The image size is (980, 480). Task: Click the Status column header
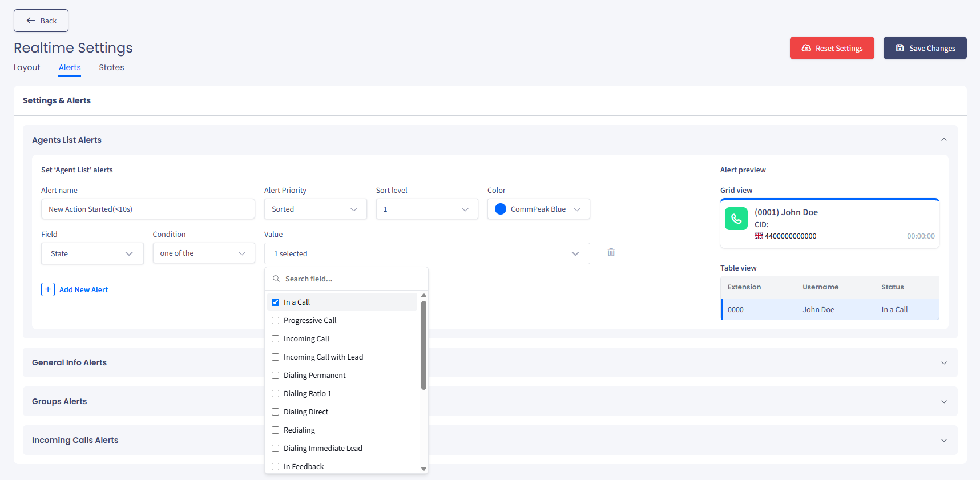893,287
